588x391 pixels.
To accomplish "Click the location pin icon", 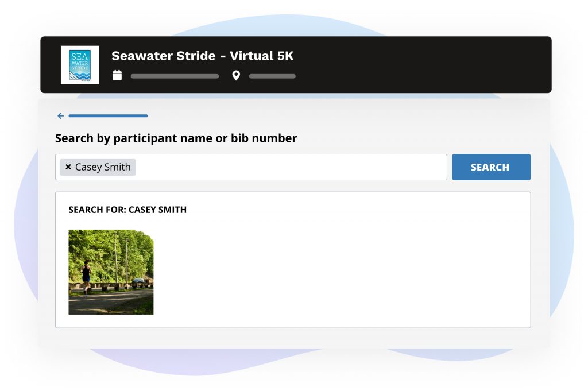I will click(x=236, y=75).
